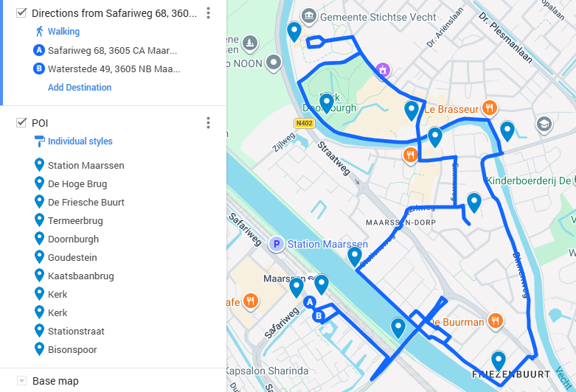Select Bisonspoor in POI list
This screenshot has height=392, width=576.
[x=72, y=350]
